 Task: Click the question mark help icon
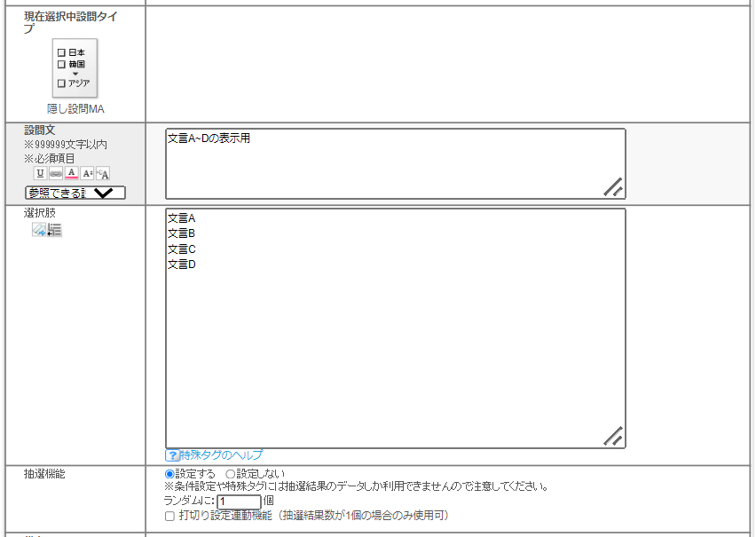pyautogui.click(x=172, y=455)
